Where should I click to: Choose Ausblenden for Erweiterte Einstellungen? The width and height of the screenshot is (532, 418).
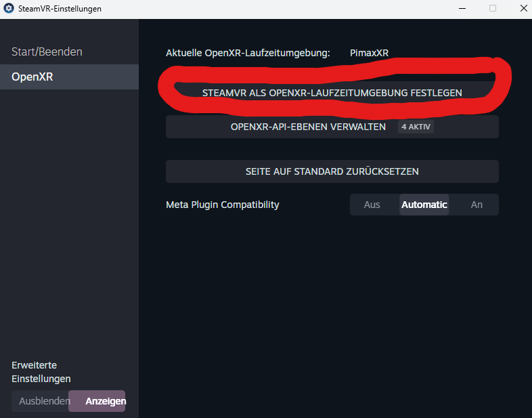(41, 401)
